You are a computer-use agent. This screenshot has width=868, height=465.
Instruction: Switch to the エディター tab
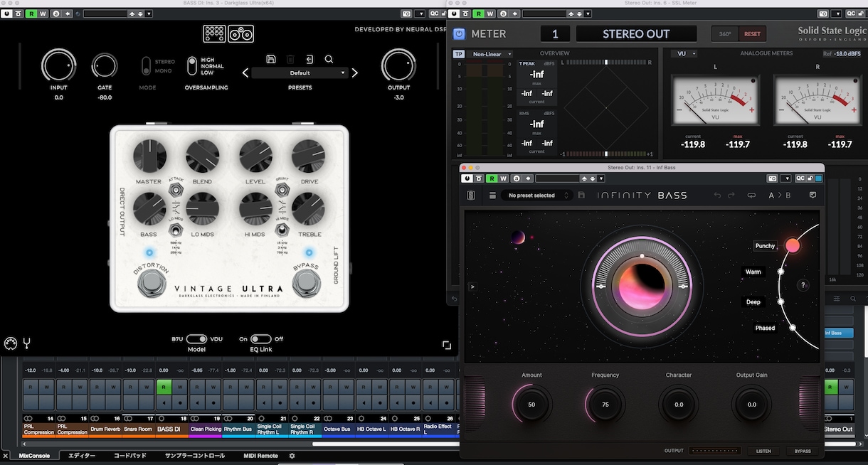pos(81,456)
